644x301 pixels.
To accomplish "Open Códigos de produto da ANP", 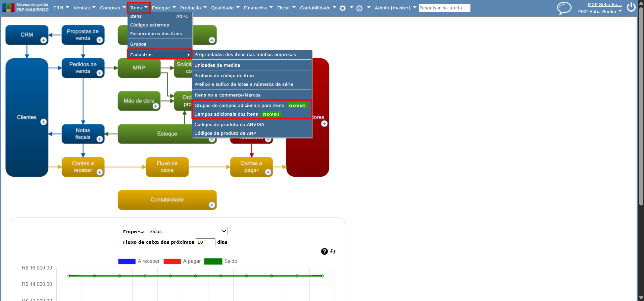I will click(252, 133).
